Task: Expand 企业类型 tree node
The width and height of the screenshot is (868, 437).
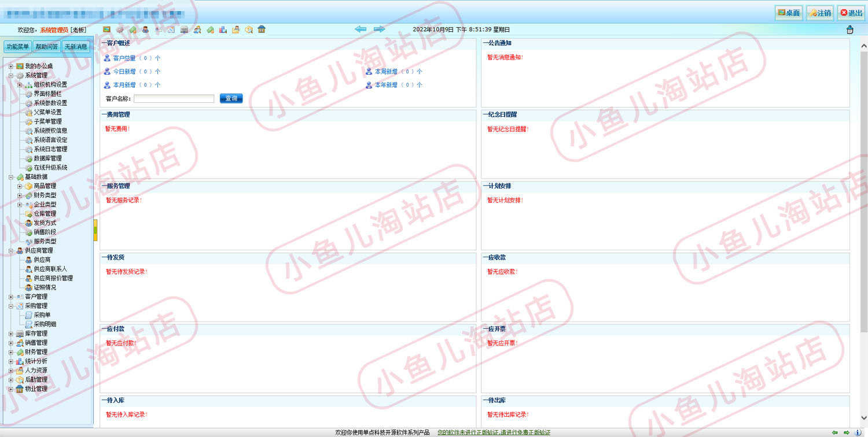Action: [x=20, y=205]
